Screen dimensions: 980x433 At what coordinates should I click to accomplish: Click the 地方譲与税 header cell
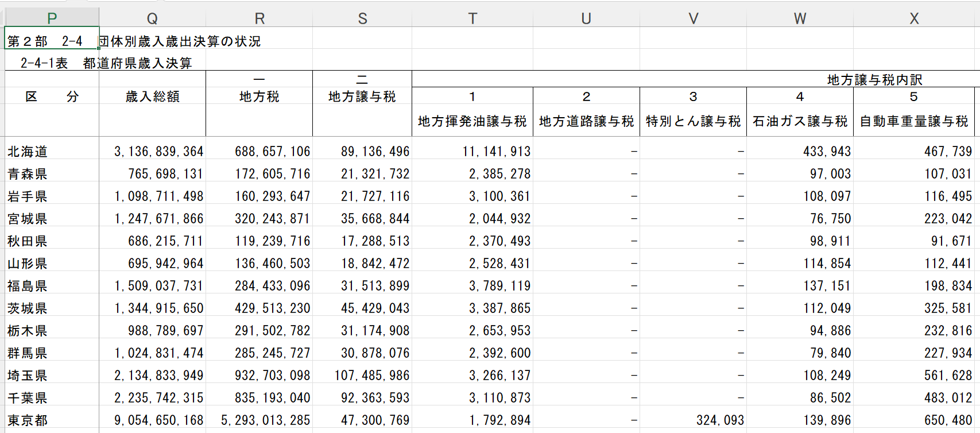click(x=362, y=96)
